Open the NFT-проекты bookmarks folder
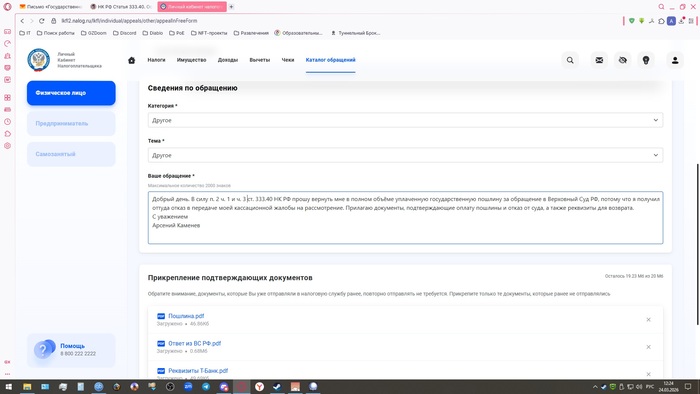The width and height of the screenshot is (700, 394). click(209, 33)
